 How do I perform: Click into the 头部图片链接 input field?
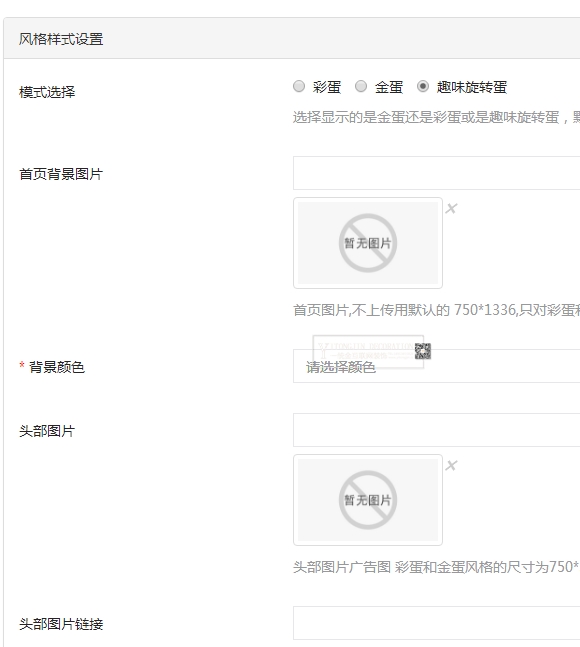tap(436, 623)
